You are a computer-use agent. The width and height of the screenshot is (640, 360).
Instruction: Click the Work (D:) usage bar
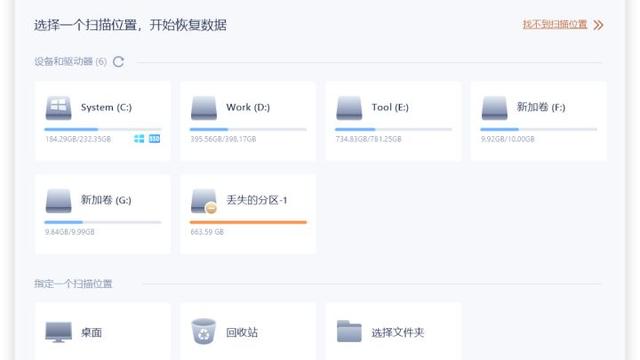248,129
